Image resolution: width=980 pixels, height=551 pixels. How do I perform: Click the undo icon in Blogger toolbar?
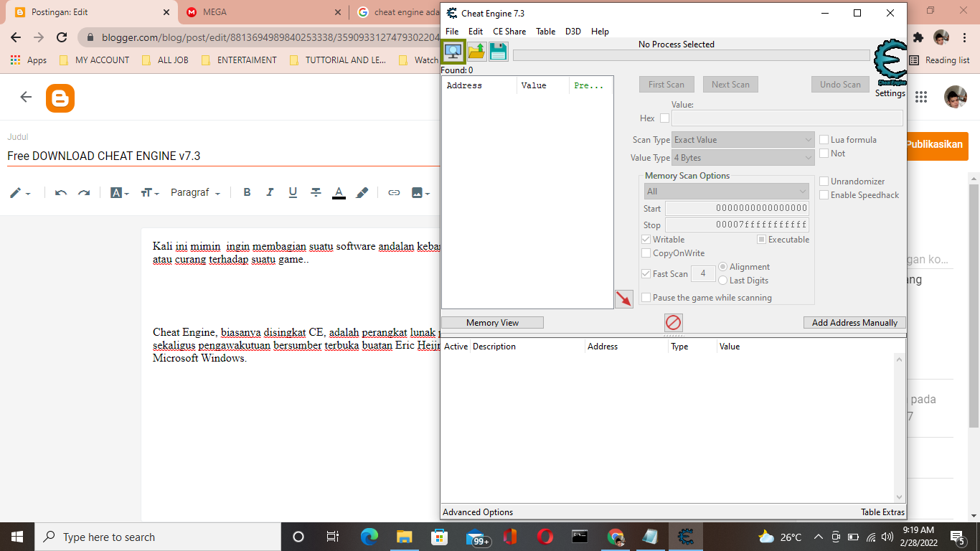[x=61, y=192]
